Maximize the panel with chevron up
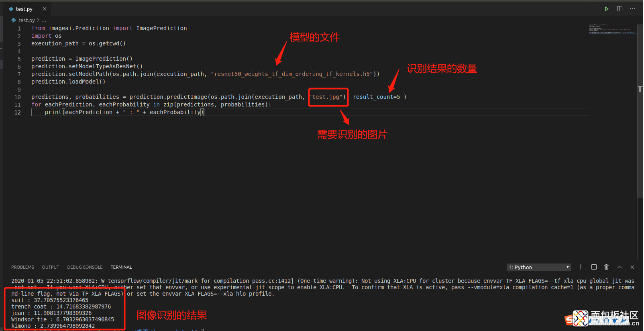Viewport: 644px width, 331px height. tap(620, 267)
